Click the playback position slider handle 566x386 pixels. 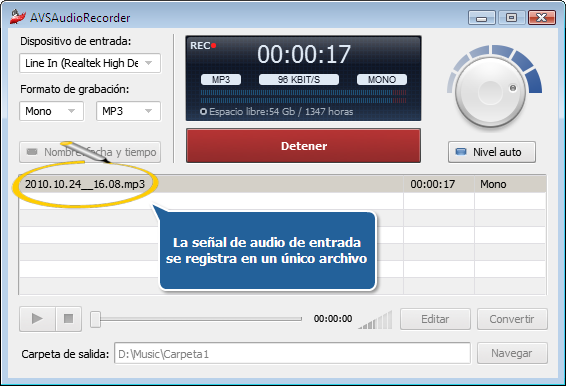95,319
